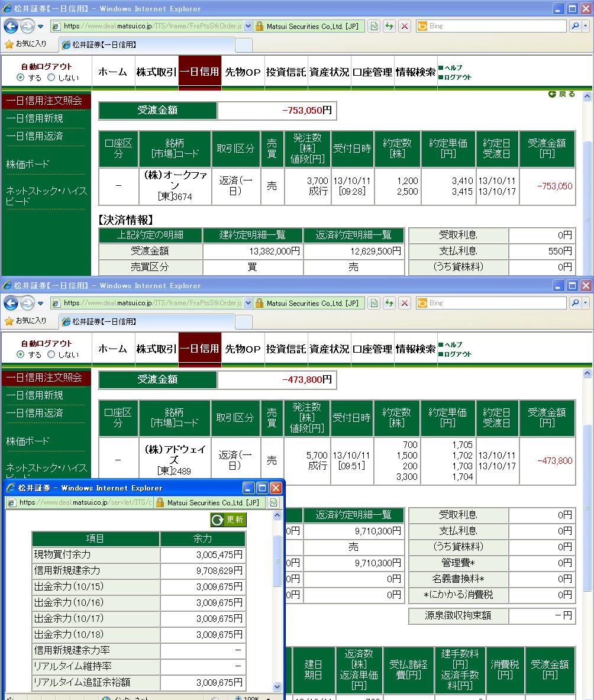
Task: Click Forward arrow in top IE window
Action: [27, 27]
